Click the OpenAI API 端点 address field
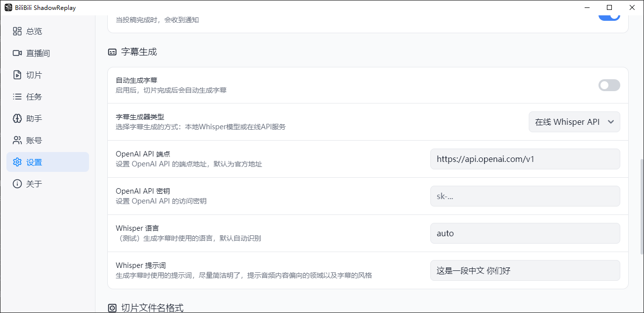The image size is (644, 313). click(x=525, y=158)
